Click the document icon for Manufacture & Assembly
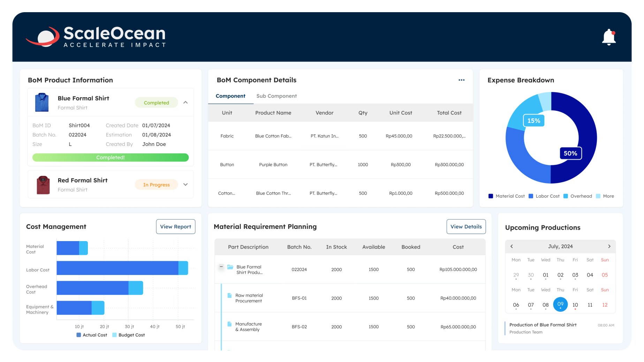Image resolution: width=644 pixels, height=362 pixels. pyautogui.click(x=229, y=324)
